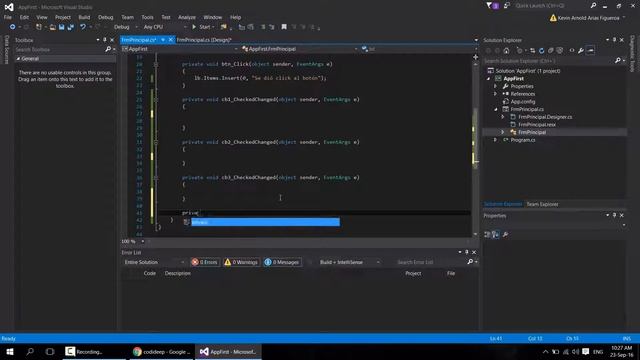Click the notifications flag icon in title bar
This screenshot has width=640, height=360.
pos(493,6)
